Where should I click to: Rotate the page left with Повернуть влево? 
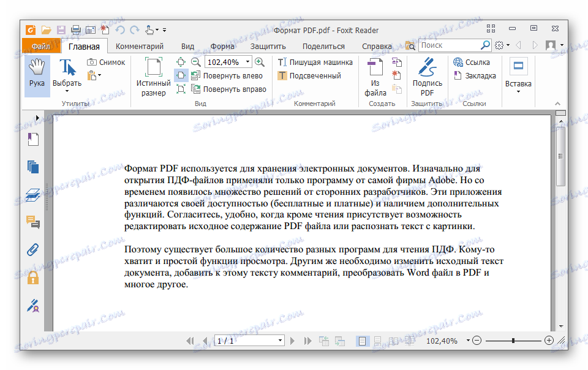tap(227, 76)
